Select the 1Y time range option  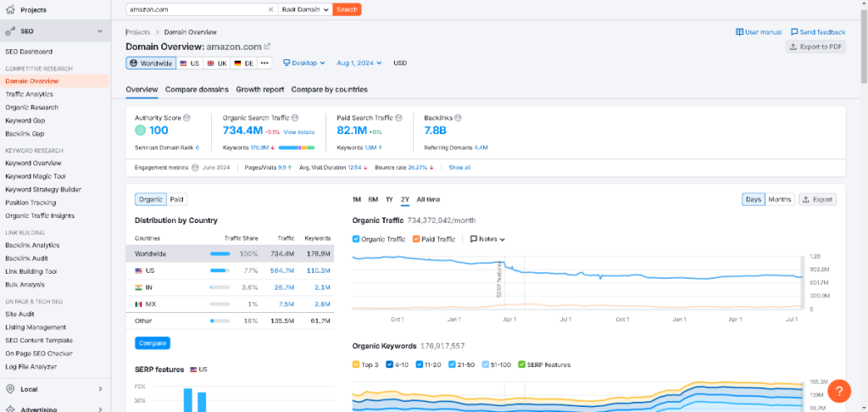tap(389, 199)
